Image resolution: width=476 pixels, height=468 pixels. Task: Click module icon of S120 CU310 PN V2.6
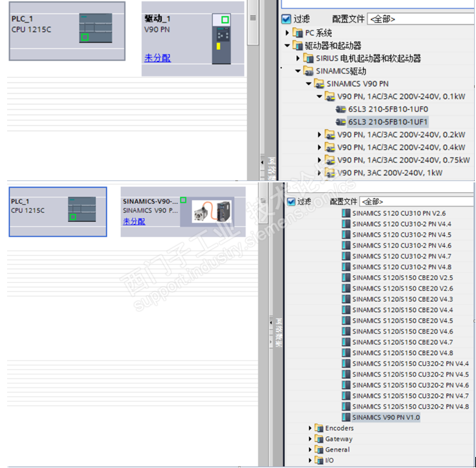click(345, 213)
